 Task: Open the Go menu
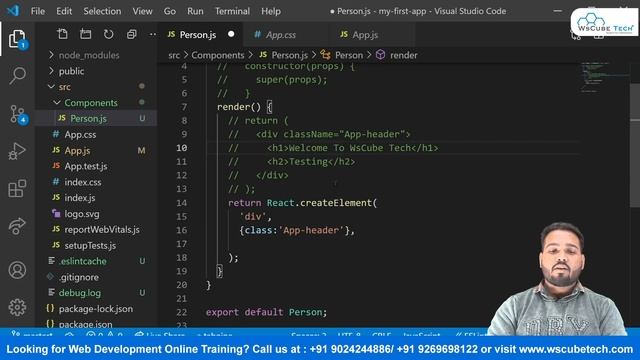(170, 11)
